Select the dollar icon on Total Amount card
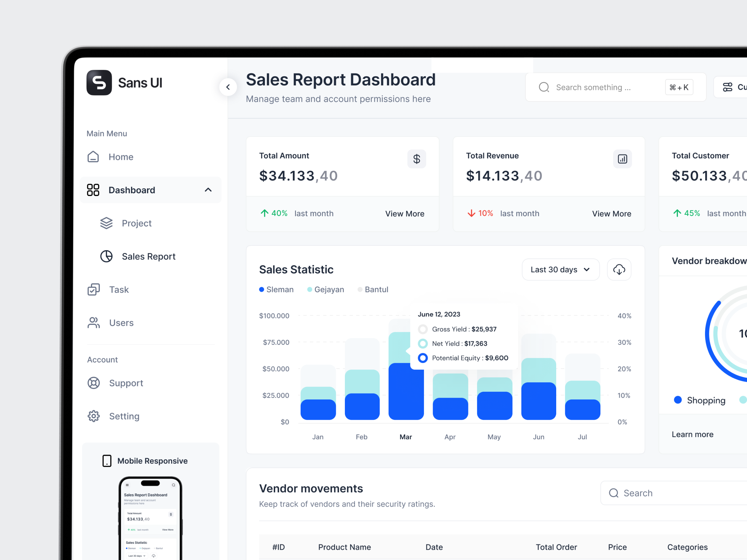747x560 pixels. click(417, 159)
